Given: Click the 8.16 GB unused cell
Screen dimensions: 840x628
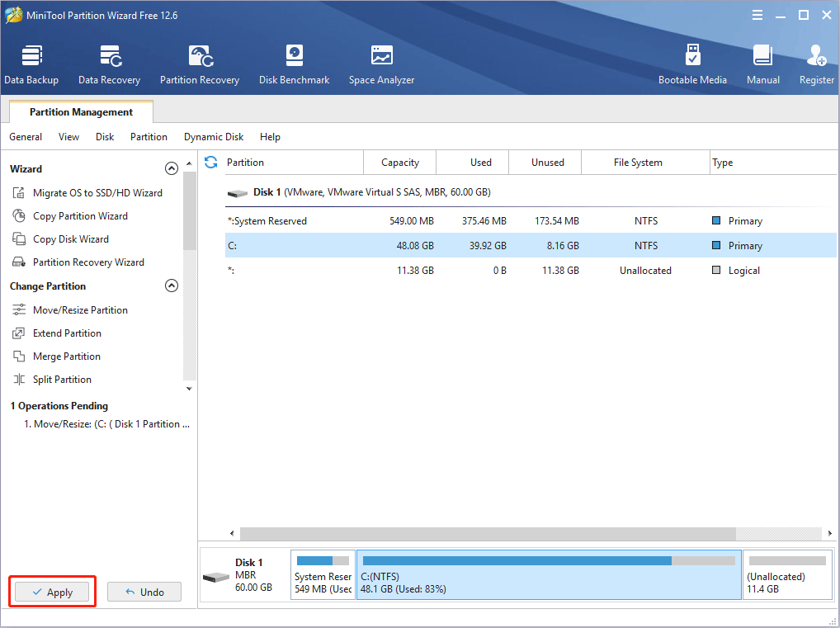Looking at the screenshot, I should point(562,245).
